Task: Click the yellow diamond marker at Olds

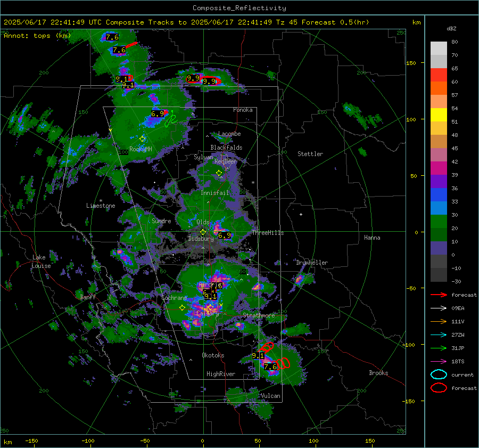Action: [x=203, y=232]
